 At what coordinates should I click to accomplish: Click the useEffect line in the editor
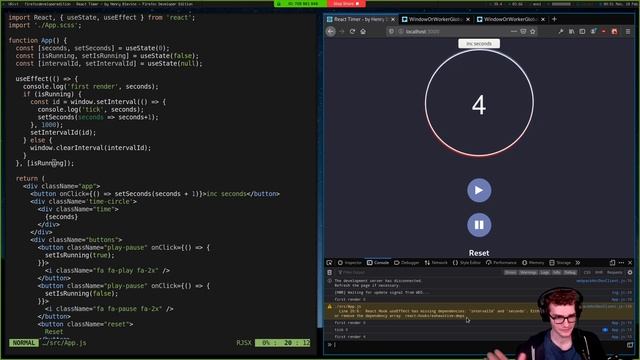coord(47,79)
